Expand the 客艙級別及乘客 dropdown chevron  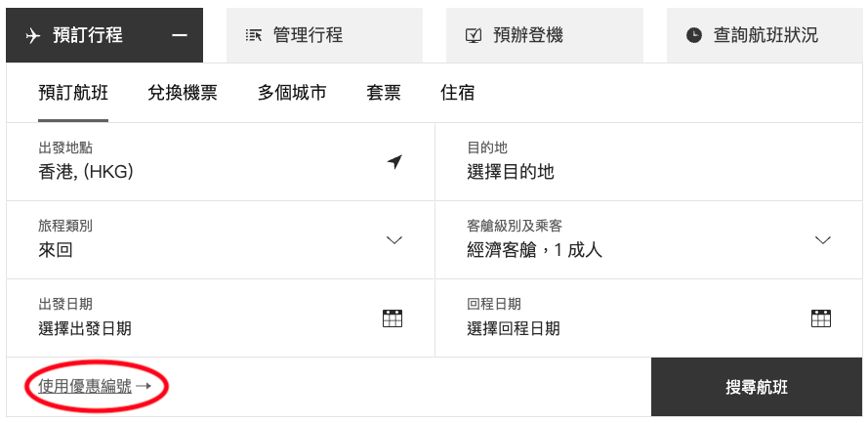point(822,240)
